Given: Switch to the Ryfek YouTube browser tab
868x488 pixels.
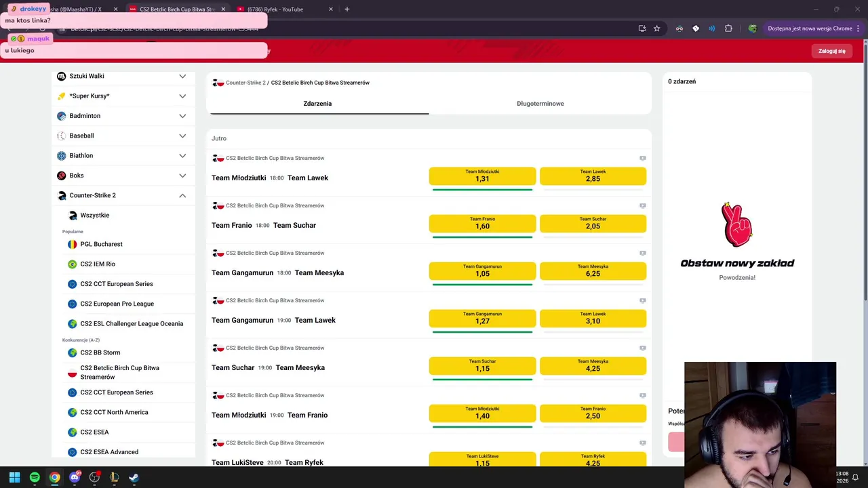Looking at the screenshot, I should pyautogui.click(x=285, y=9).
